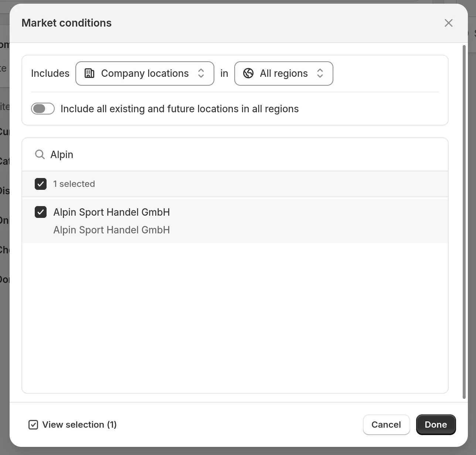Screen dimensions: 476x455
Task: Click the "View selection (1)" label text
Action: click(79, 425)
